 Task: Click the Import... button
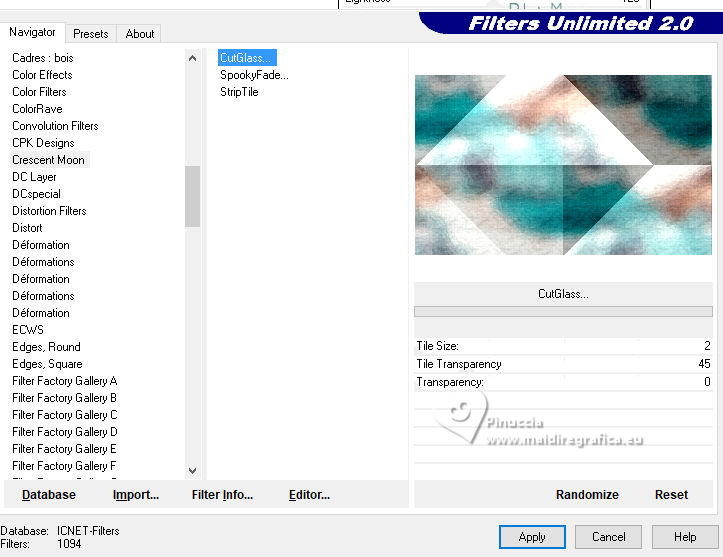136,495
